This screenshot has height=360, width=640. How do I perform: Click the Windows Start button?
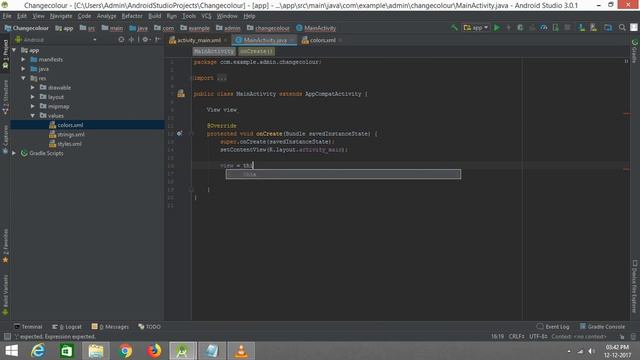pos(12,351)
